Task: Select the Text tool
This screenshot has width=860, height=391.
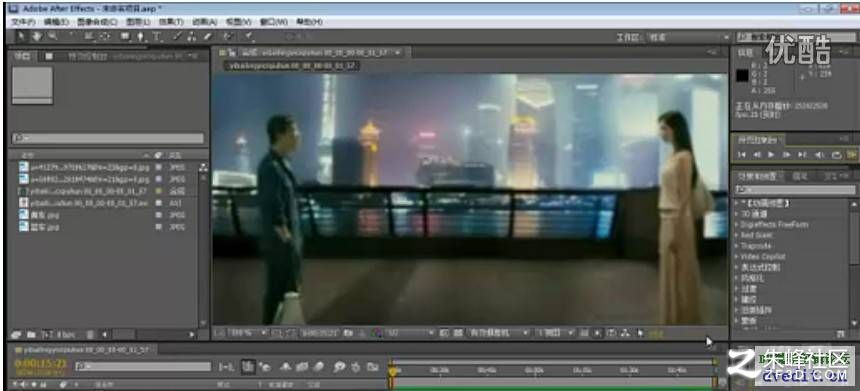Action: 157,37
